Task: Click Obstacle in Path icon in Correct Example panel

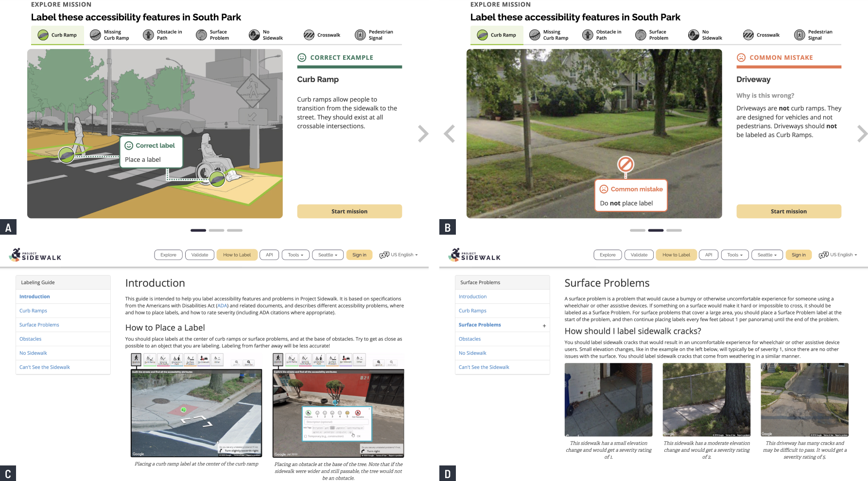Action: pyautogui.click(x=148, y=35)
